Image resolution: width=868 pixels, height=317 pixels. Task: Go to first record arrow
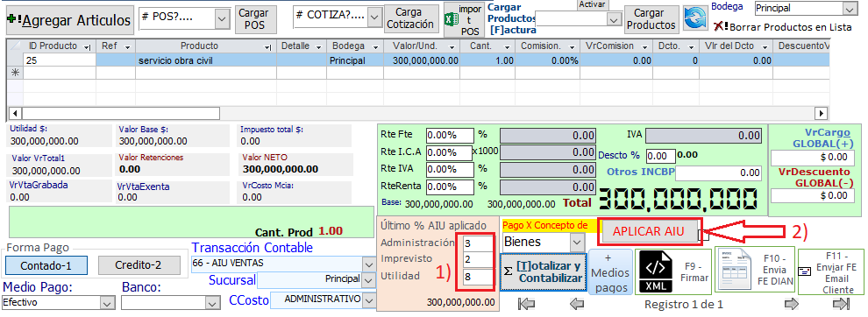[525, 303]
